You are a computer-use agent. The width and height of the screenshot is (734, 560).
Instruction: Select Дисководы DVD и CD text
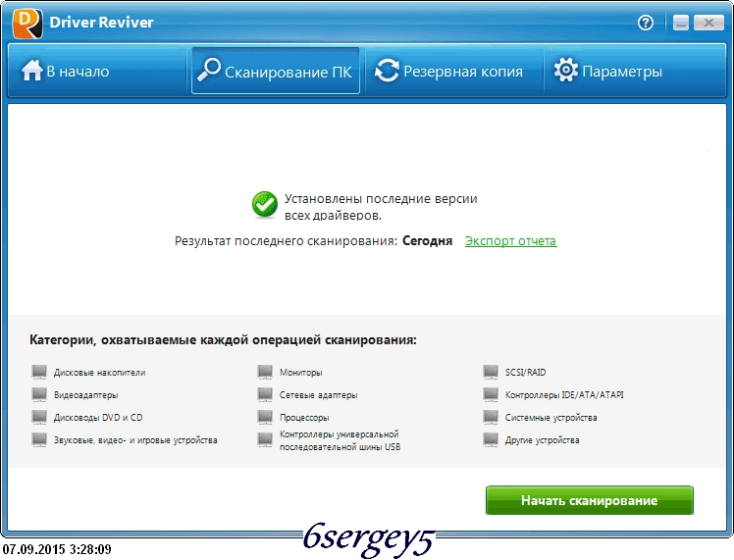point(98,418)
